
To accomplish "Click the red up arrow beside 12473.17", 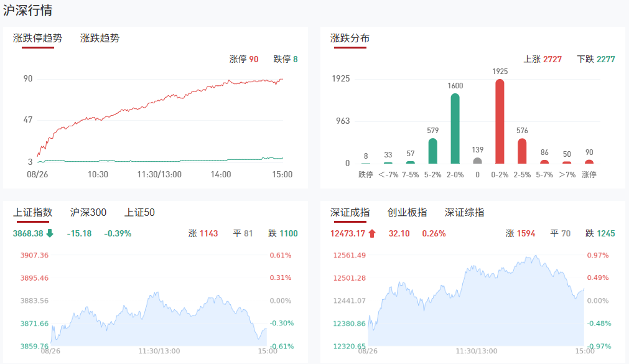I will tap(372, 234).
